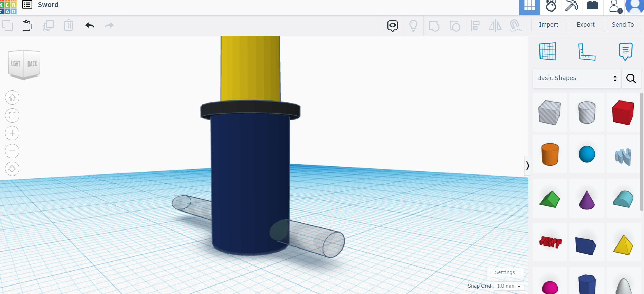Viewport: 644px width, 294px height.
Task: Click the Mirror tool icon
Action: 495,26
